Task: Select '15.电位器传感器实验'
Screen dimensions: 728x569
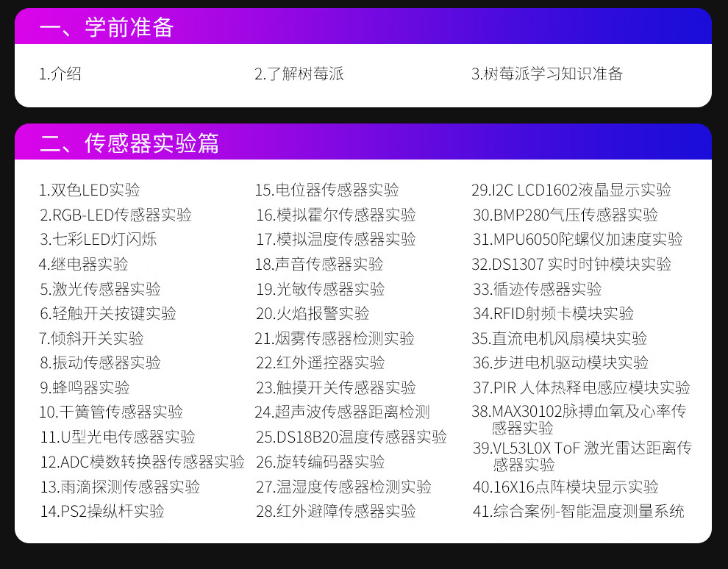Action: click(326, 190)
